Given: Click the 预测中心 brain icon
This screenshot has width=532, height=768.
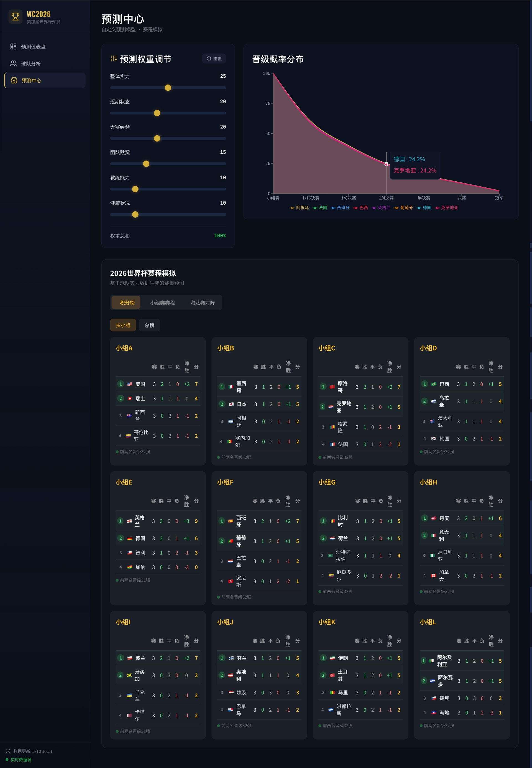Looking at the screenshot, I should tap(14, 80).
